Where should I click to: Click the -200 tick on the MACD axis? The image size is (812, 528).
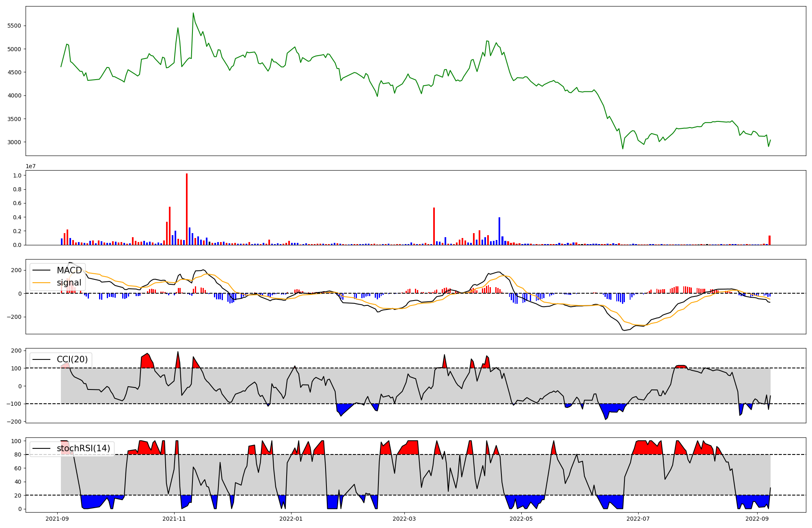[x=15, y=317]
